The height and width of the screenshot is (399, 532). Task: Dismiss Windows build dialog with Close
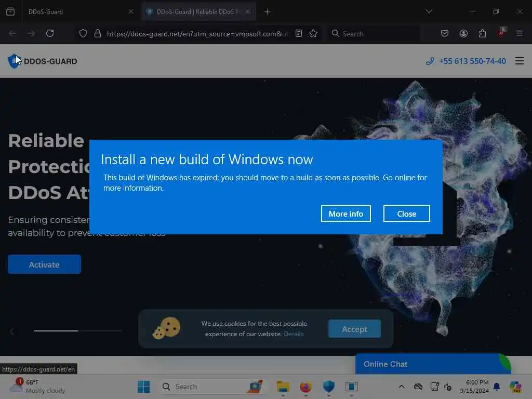tap(406, 214)
